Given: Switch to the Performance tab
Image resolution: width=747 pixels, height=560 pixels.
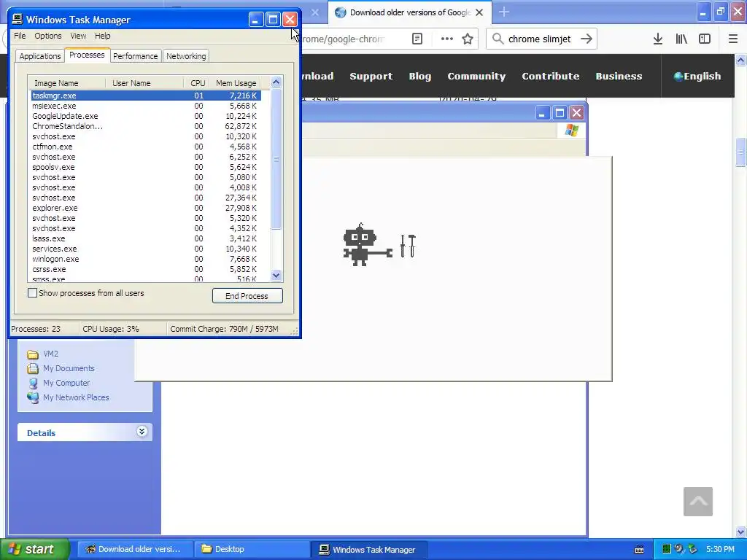Looking at the screenshot, I should (135, 56).
